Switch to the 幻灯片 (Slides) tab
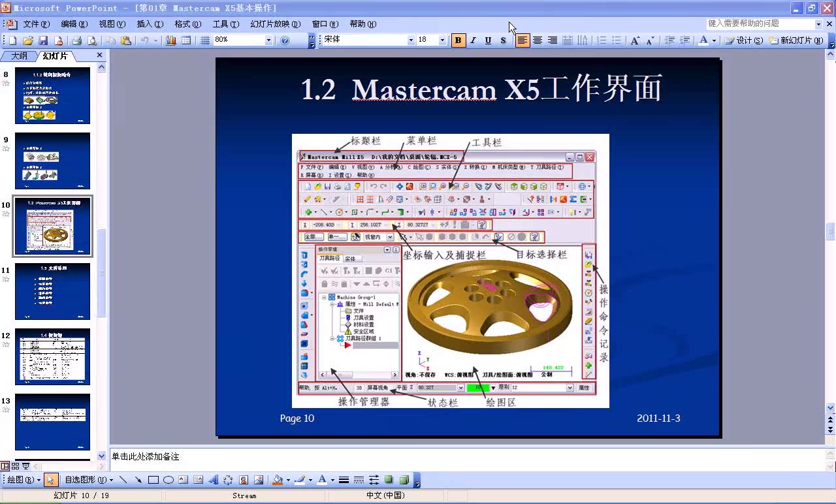836x504 pixels. point(56,56)
